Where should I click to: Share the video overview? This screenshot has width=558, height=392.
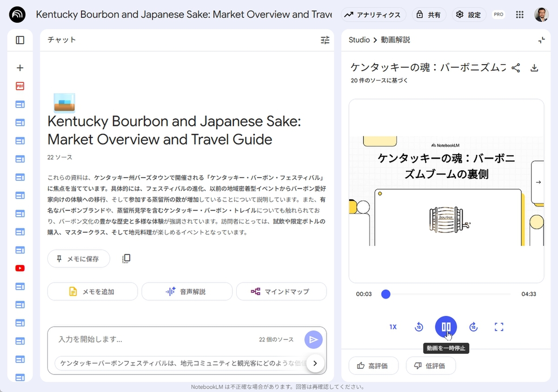point(516,68)
